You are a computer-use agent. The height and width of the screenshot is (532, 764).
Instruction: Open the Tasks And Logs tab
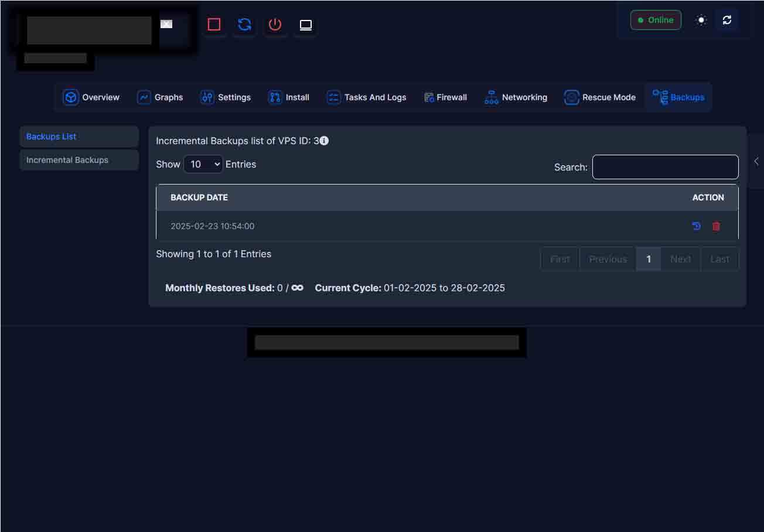click(366, 97)
